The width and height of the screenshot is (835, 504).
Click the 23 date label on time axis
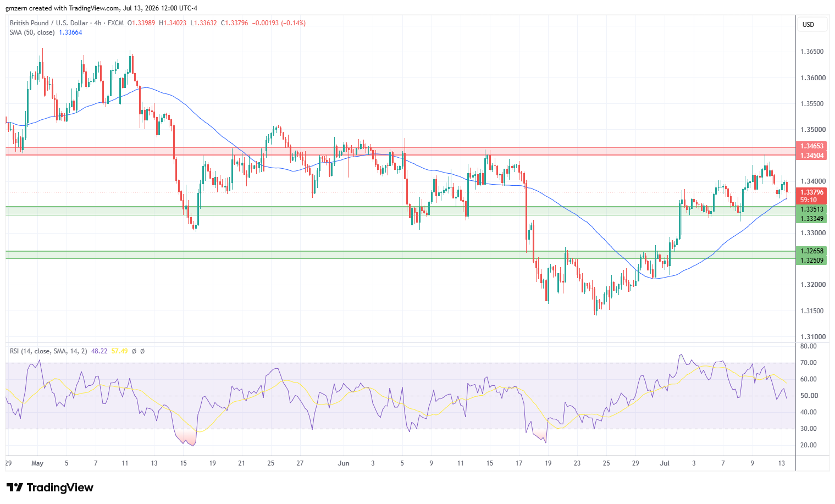(x=577, y=463)
